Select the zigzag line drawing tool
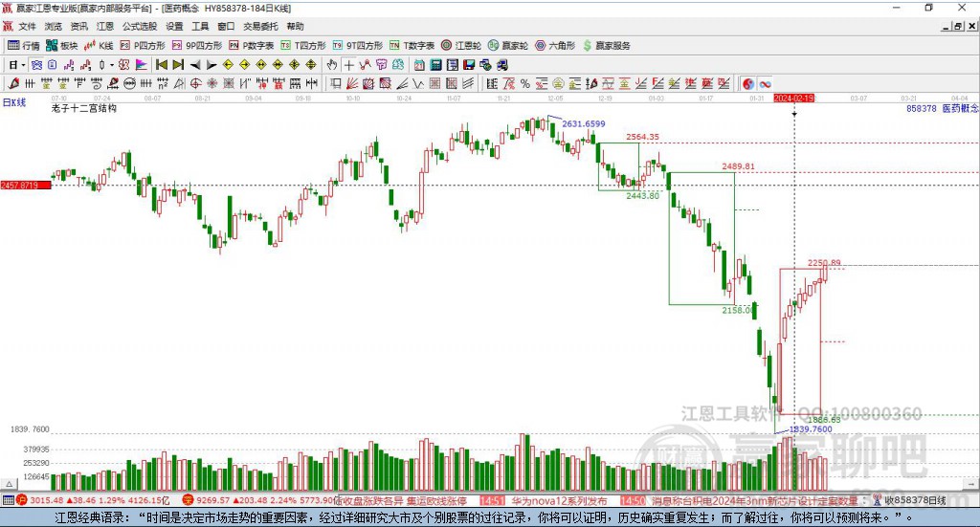Viewport: 980px width, 527px height. (417, 83)
